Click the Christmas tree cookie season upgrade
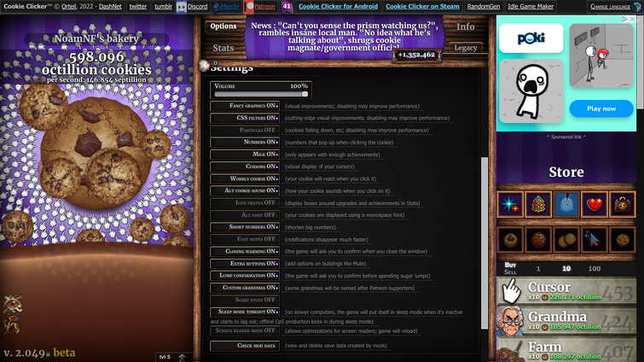Viewport: 644px width, 362px height. coord(538,204)
